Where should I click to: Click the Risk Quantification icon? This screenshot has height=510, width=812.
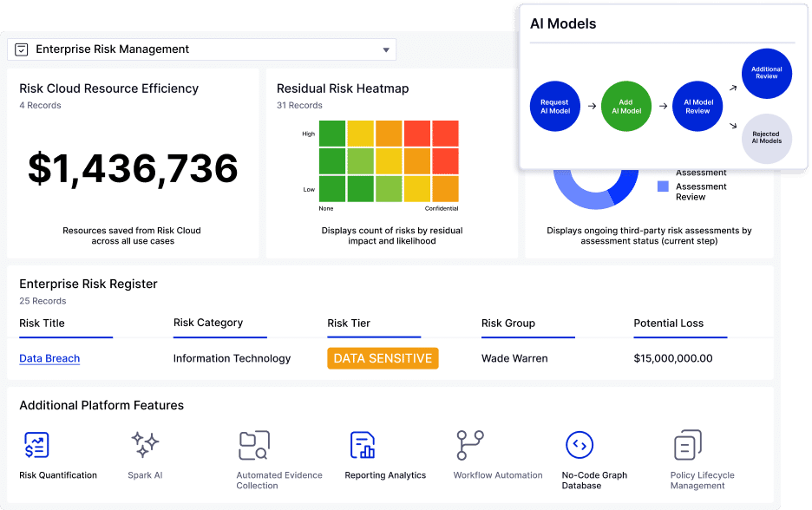[36, 445]
